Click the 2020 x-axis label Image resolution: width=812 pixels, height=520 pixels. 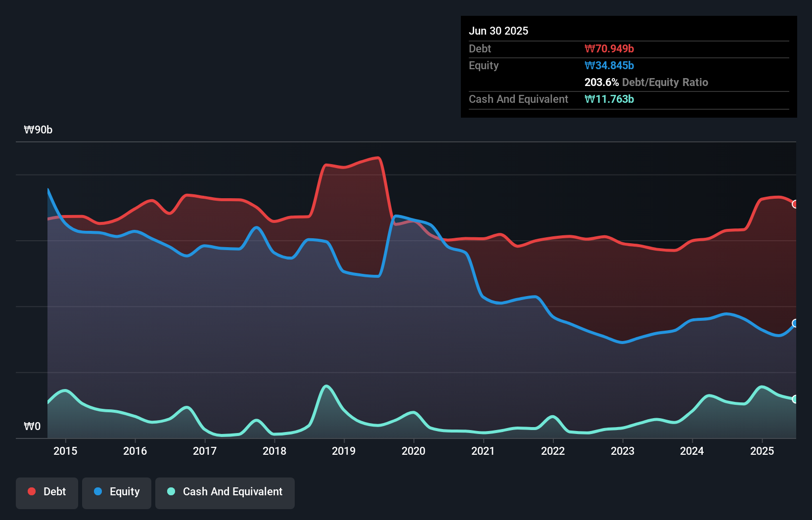pos(413,451)
